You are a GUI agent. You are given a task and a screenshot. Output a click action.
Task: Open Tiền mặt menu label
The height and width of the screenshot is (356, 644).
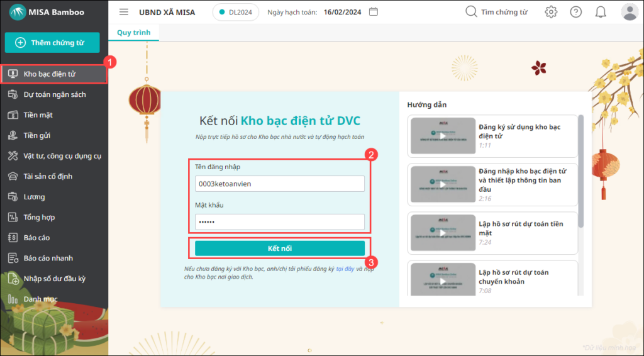(x=38, y=115)
